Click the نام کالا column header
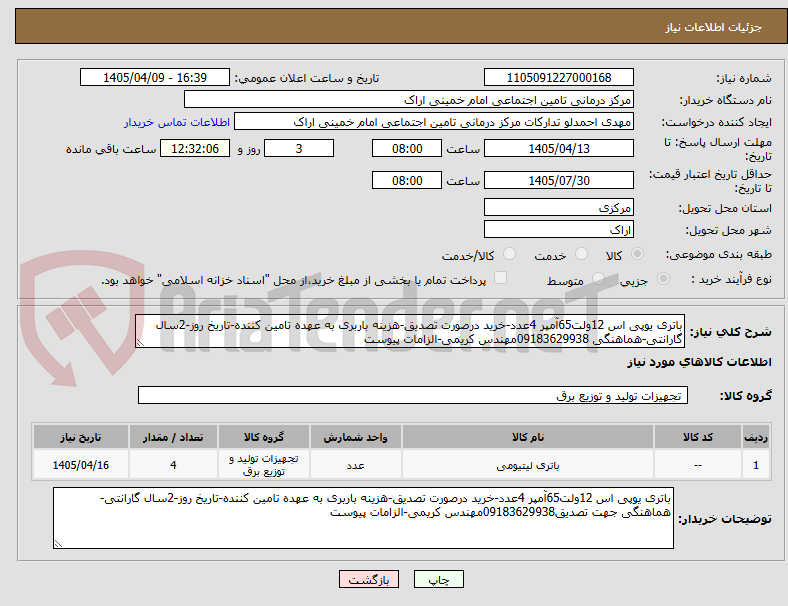The image size is (788, 606). point(528,437)
